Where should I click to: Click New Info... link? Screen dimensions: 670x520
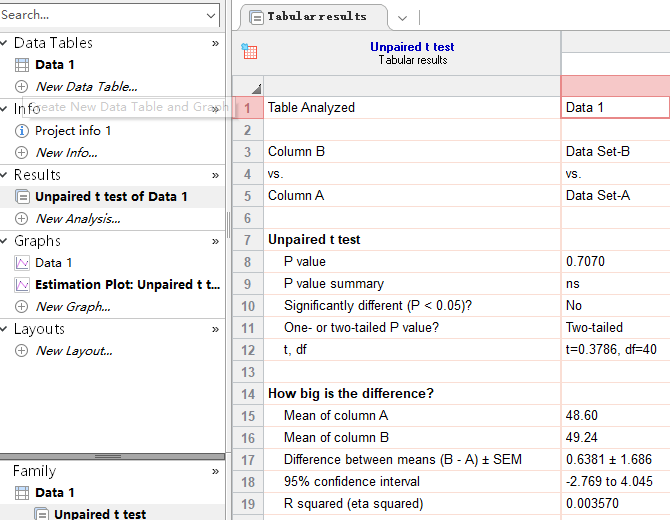(67, 153)
